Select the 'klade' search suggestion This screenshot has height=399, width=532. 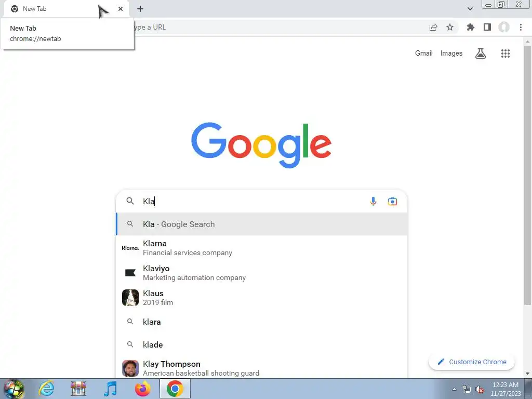click(262, 345)
